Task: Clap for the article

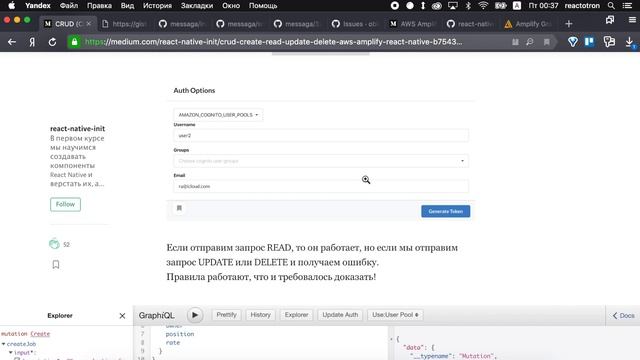Action: click(x=54, y=244)
